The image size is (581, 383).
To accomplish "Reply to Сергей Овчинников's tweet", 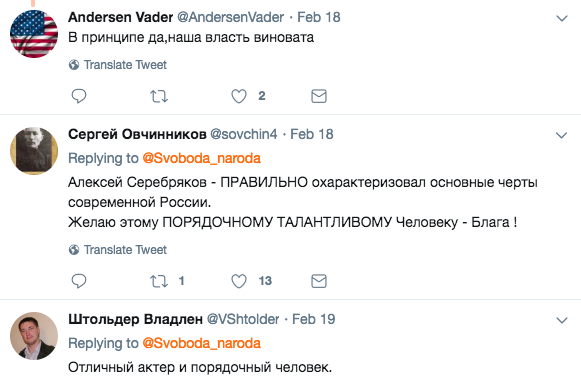I will click(x=79, y=281).
